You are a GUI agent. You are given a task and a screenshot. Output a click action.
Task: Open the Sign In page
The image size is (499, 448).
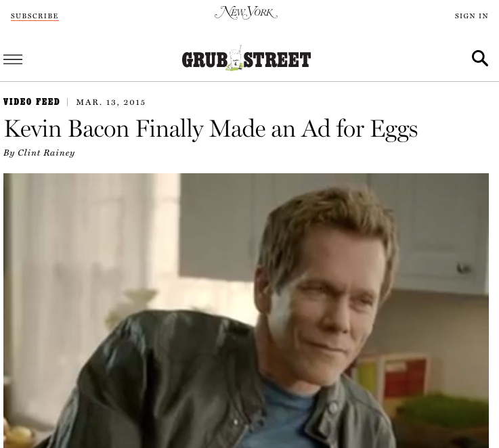coord(471,16)
